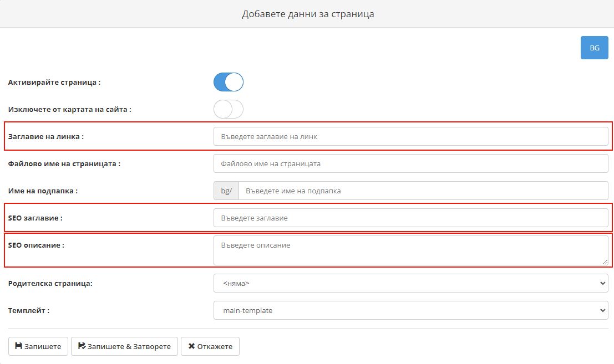The height and width of the screenshot is (364, 614).
Task: Click the Заглавие на линка input field
Action: point(410,136)
